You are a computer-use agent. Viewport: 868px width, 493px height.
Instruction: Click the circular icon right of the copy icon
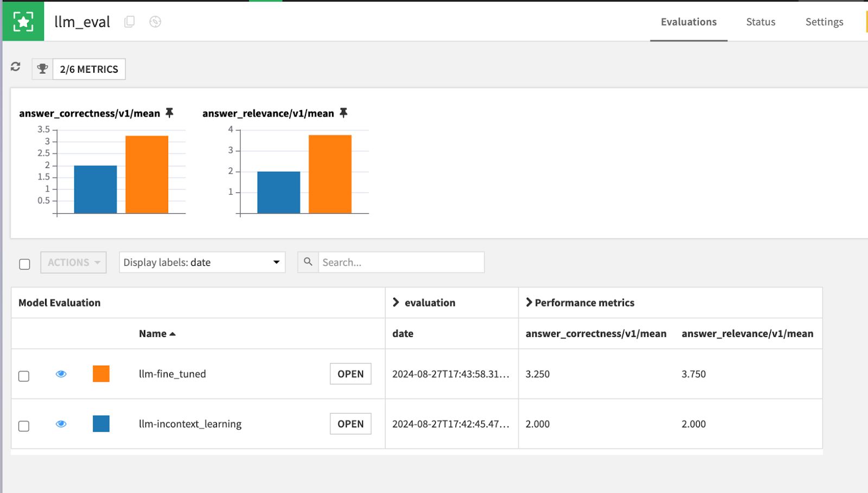click(155, 22)
